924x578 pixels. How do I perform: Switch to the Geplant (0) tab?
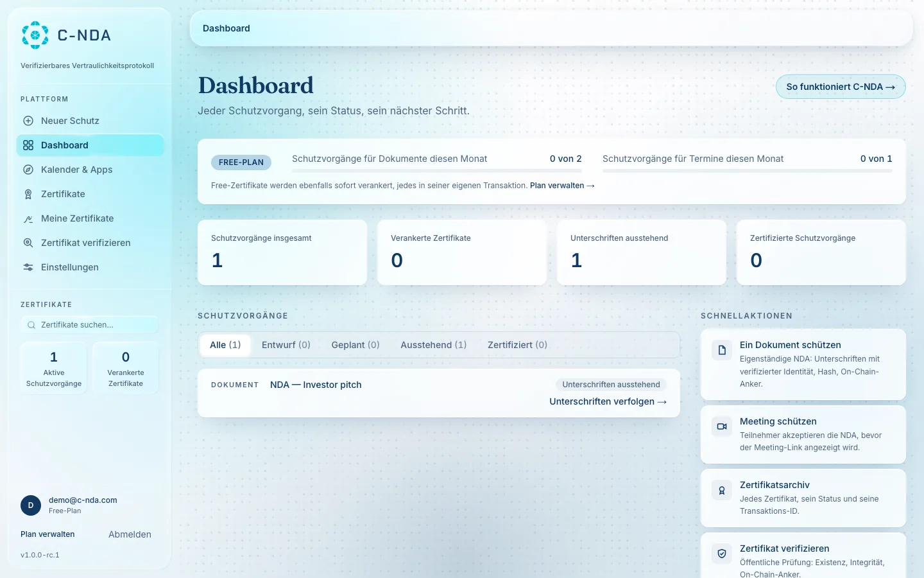(x=355, y=345)
